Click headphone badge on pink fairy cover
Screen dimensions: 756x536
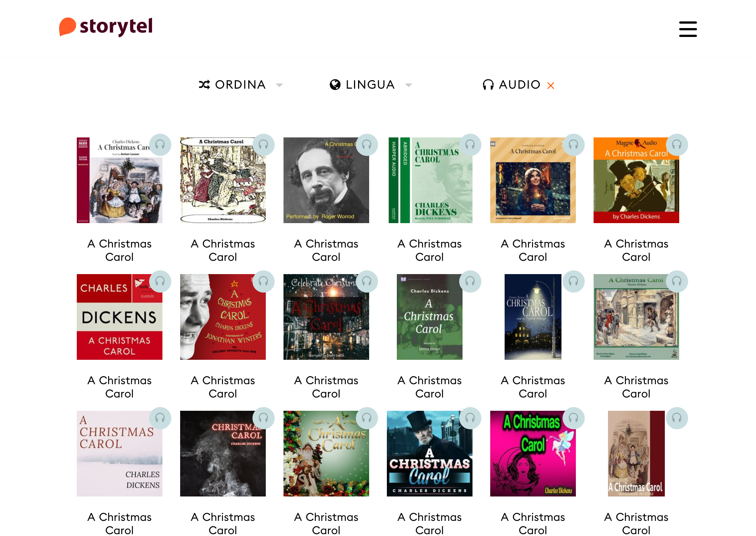click(x=573, y=418)
